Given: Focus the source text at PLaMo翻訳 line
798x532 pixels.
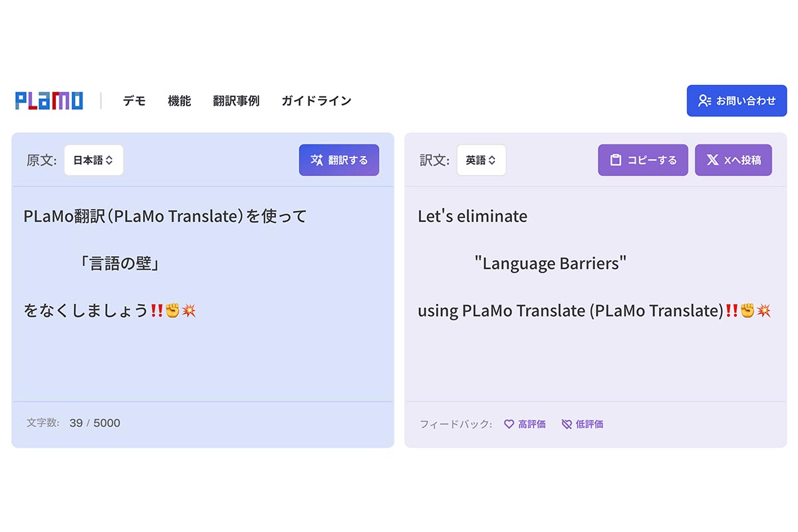Looking at the screenshot, I should [165, 217].
